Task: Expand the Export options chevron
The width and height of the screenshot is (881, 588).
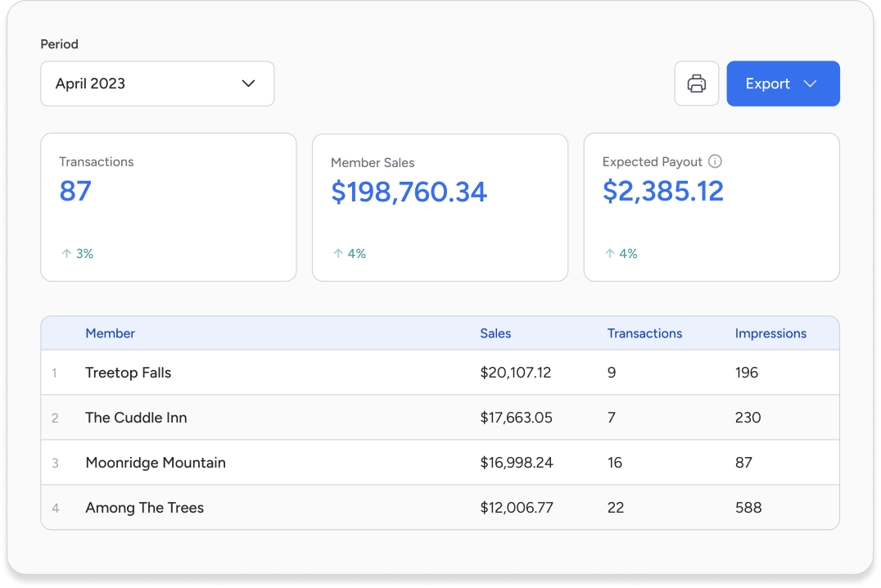Action: (810, 84)
